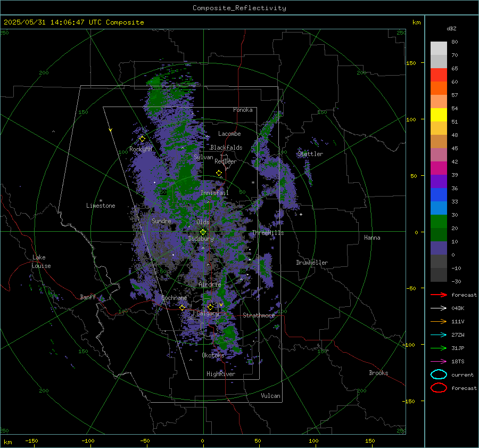This screenshot has width=479, height=448.
Task: Click the Drumheller label
Action: [x=312, y=263]
